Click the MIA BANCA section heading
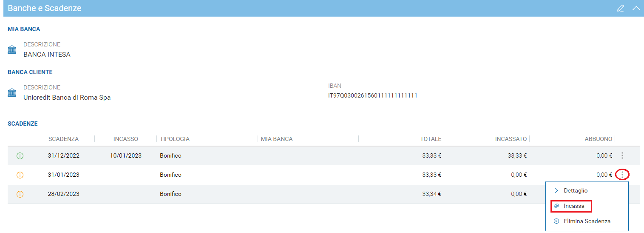 pyautogui.click(x=24, y=29)
